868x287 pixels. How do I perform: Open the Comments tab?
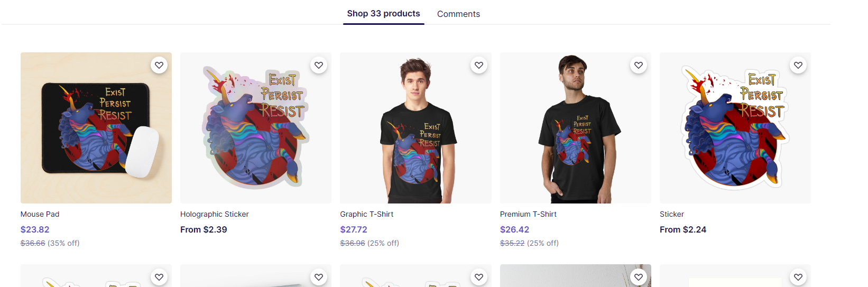(x=458, y=14)
